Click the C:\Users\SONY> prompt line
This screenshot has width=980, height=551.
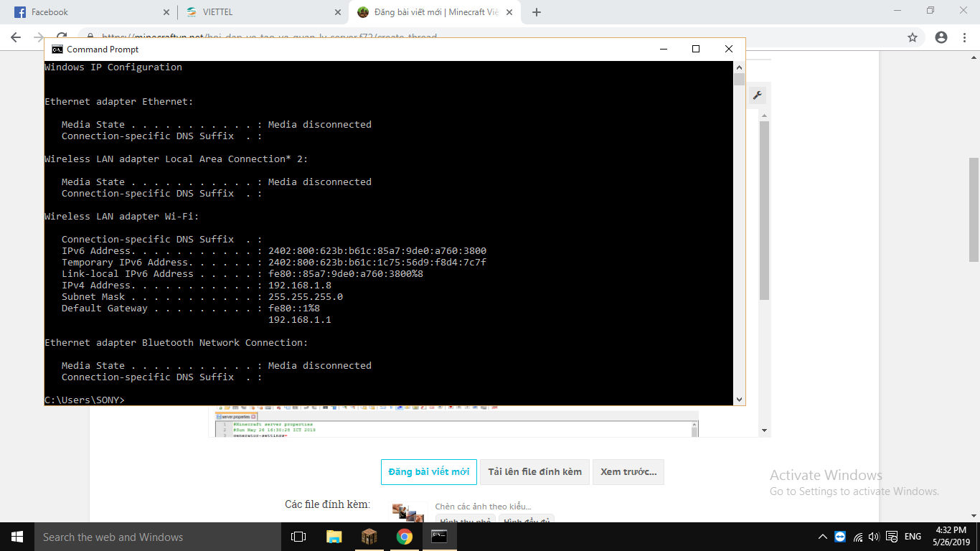(x=85, y=400)
